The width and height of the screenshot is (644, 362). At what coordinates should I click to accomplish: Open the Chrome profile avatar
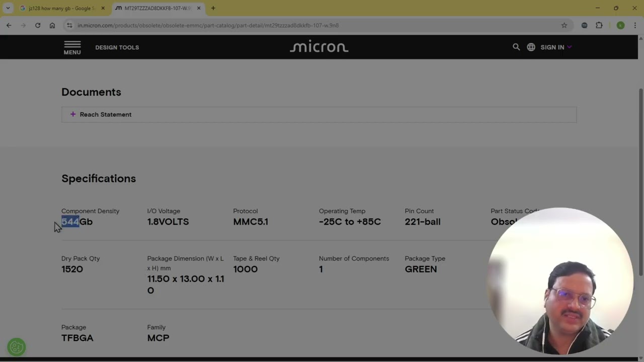(620, 25)
